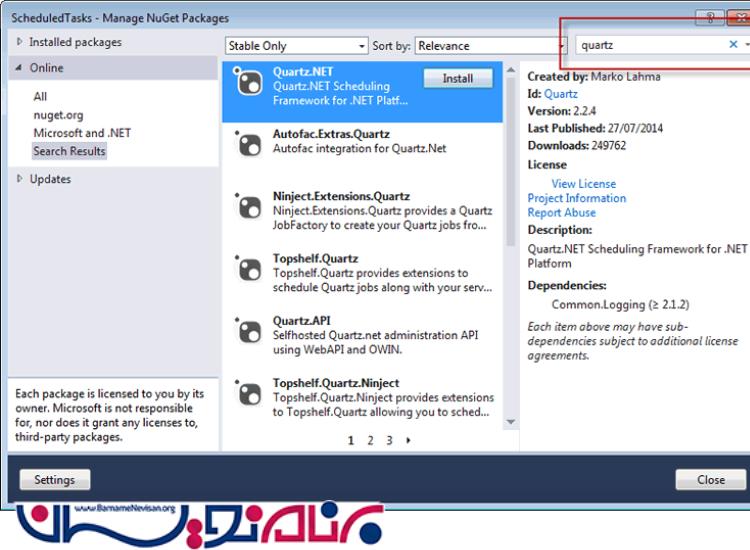This screenshot has height=550, width=750.
Task: Install the Quartz.NET package
Action: (458, 78)
